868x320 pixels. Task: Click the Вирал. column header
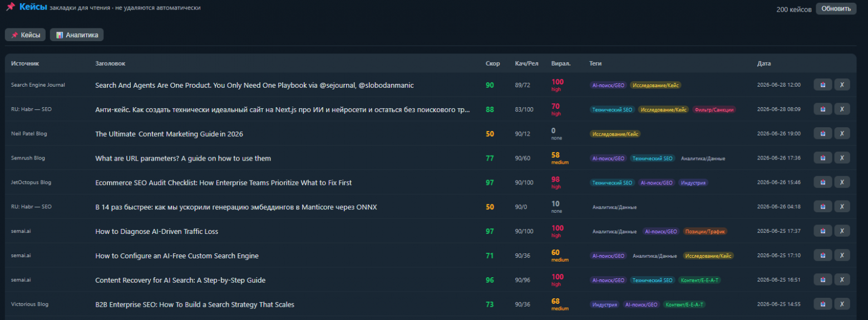(x=561, y=64)
